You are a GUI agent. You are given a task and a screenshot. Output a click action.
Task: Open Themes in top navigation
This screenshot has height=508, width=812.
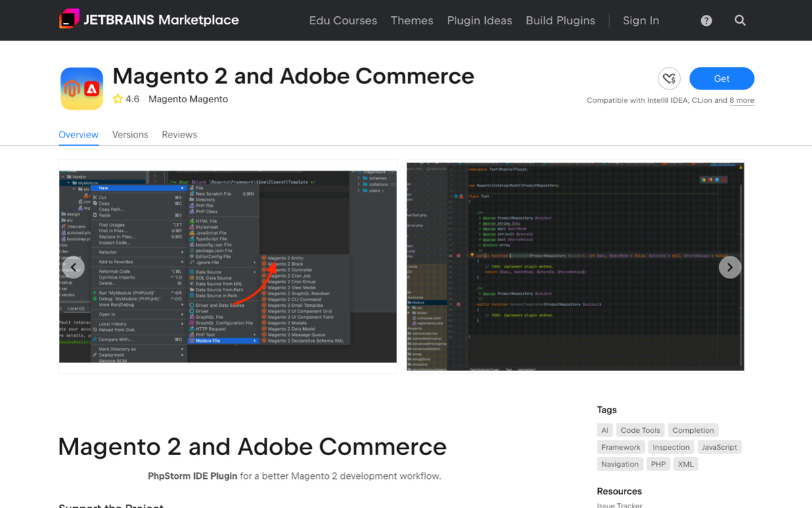tap(412, 20)
